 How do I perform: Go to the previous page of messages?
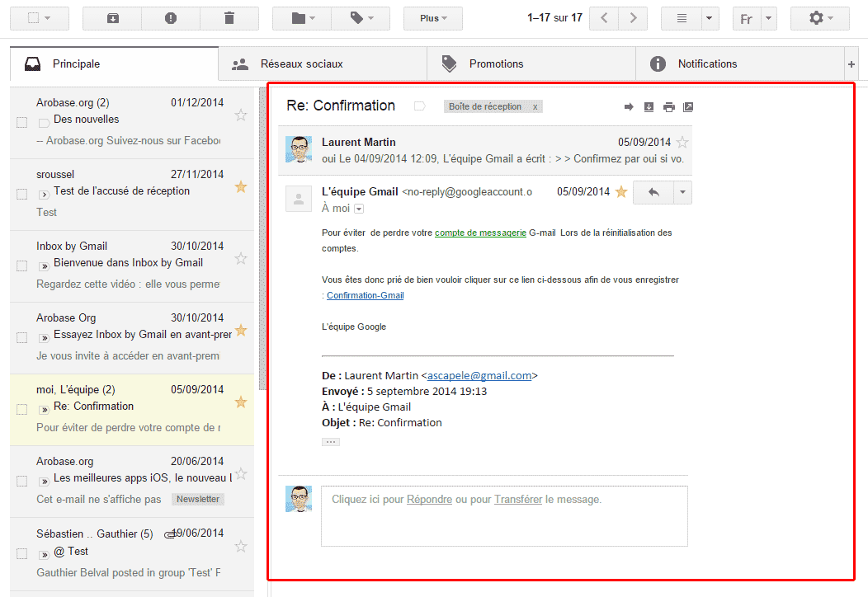[x=604, y=18]
